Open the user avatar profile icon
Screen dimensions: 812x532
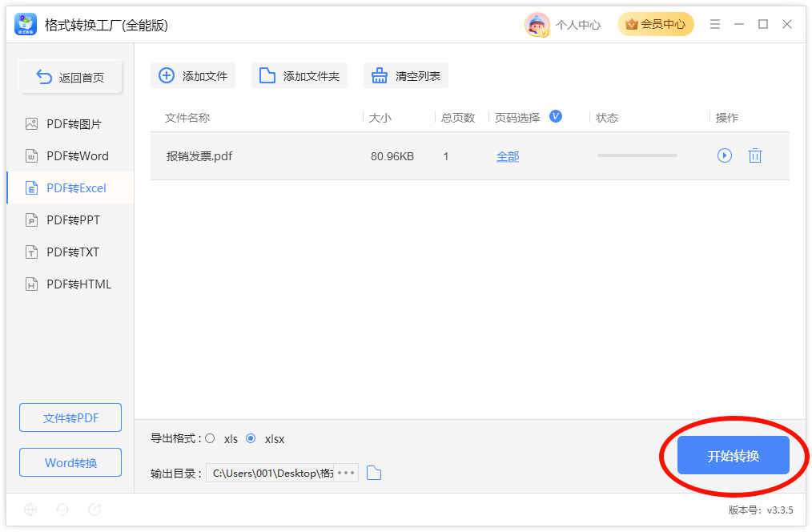coord(537,24)
